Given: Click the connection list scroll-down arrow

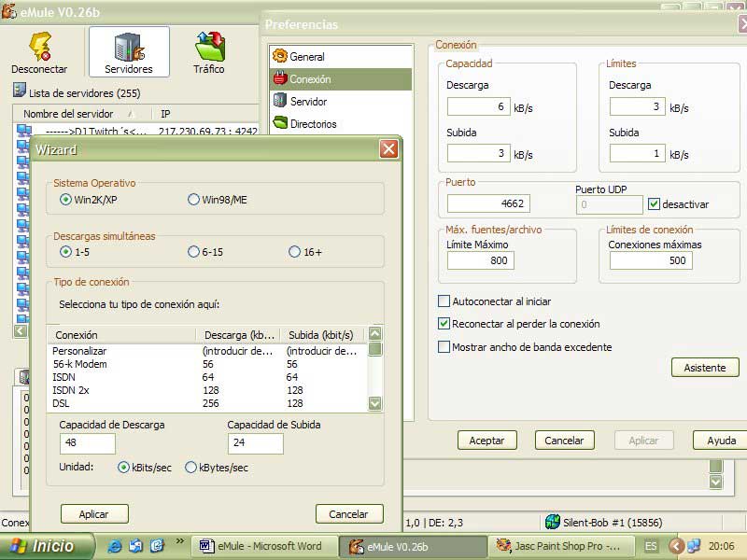Looking at the screenshot, I should 375,404.
